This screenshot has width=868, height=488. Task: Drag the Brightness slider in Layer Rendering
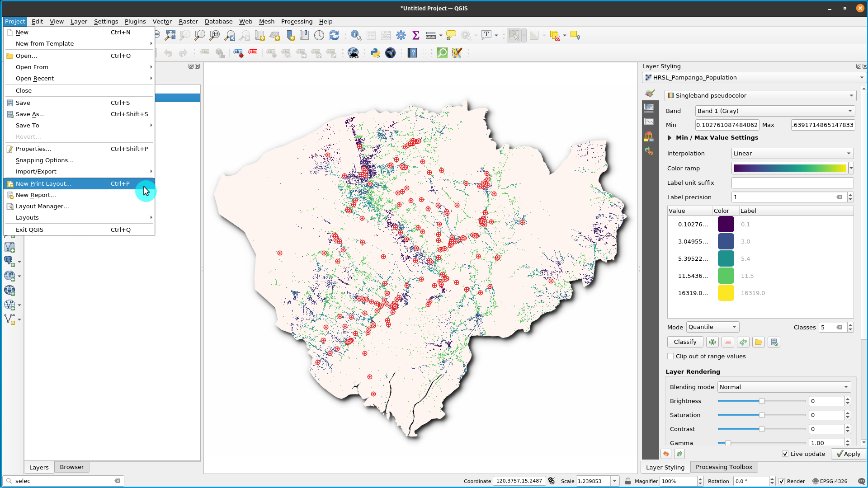tap(762, 401)
